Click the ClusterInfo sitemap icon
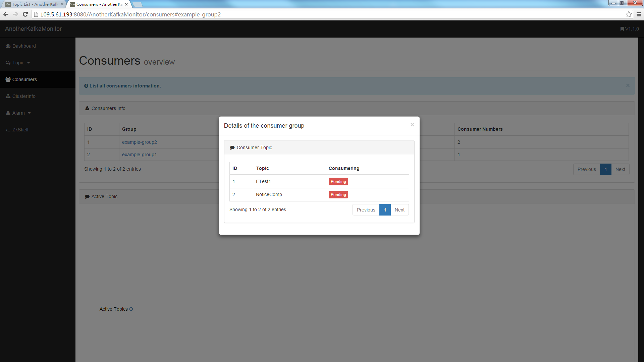Viewport: 644px width, 362px height. pos(8,97)
